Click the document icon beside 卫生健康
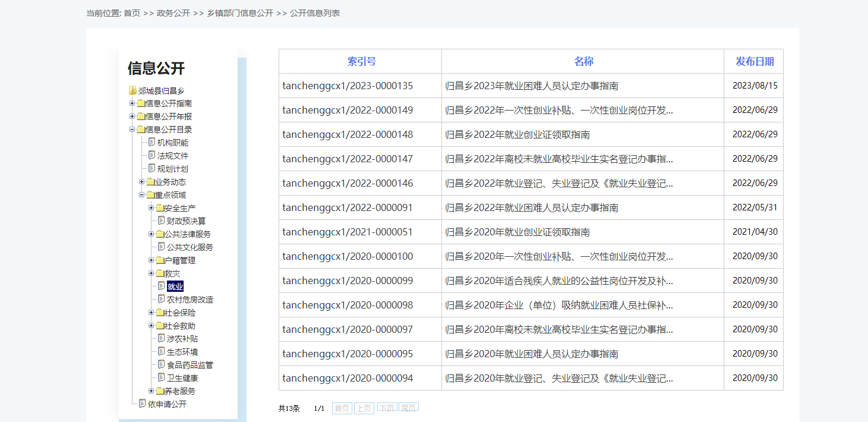The width and height of the screenshot is (868, 422). tap(161, 377)
